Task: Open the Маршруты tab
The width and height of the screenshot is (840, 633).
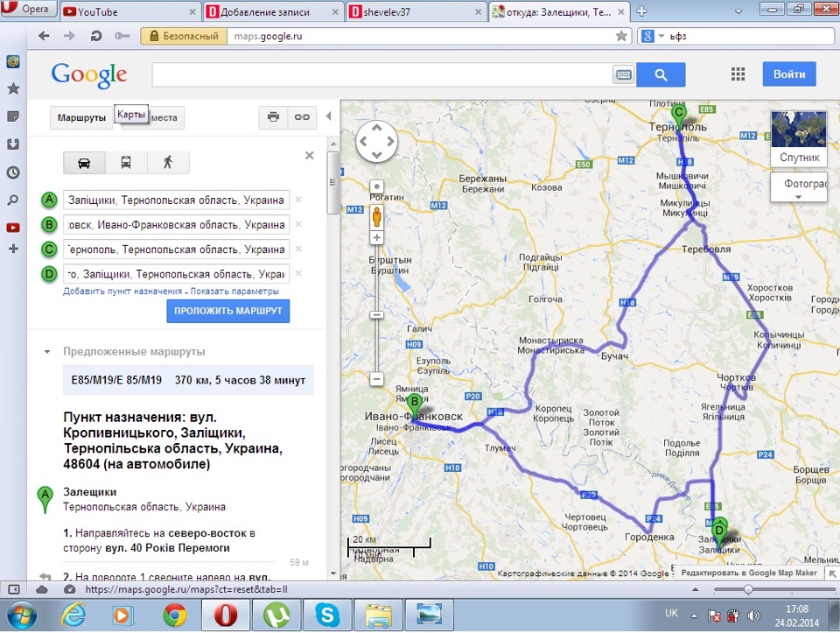Action: tap(81, 117)
